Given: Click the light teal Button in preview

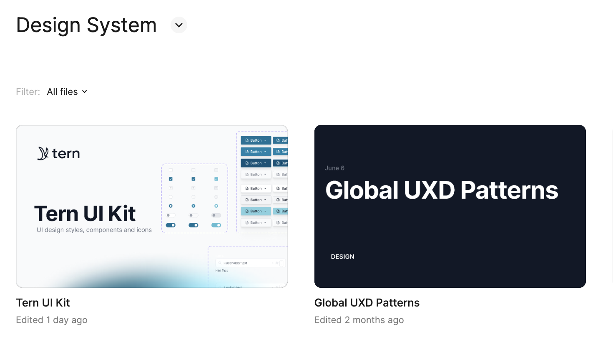Looking at the screenshot, I should [256, 211].
